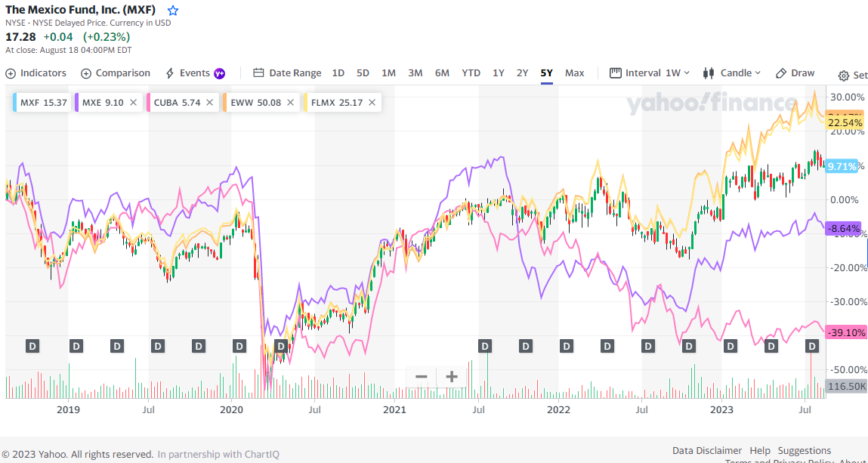The height and width of the screenshot is (463, 868).
Task: Open the Indicators menu
Action: (x=36, y=73)
